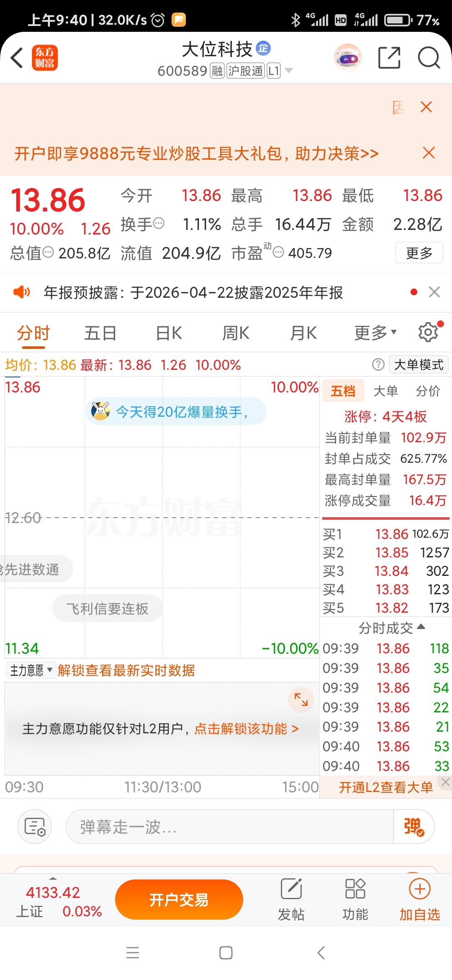Select the 分价 tab

[x=428, y=391]
